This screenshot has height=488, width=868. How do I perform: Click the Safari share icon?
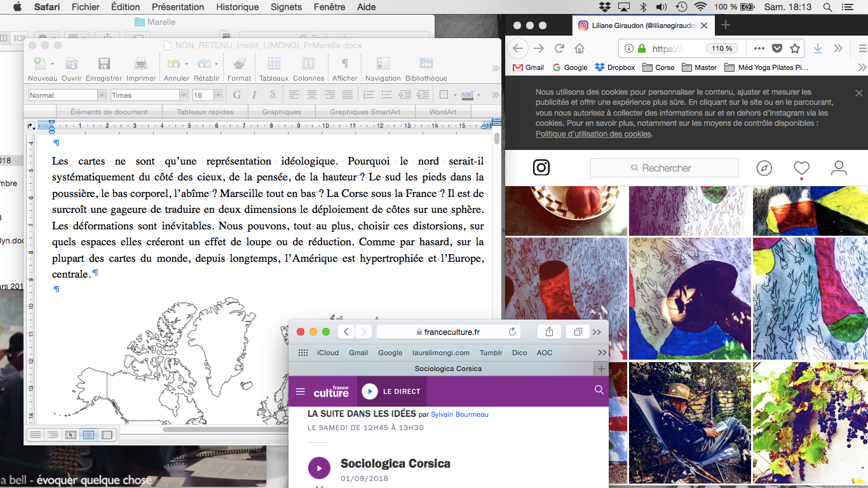click(549, 332)
